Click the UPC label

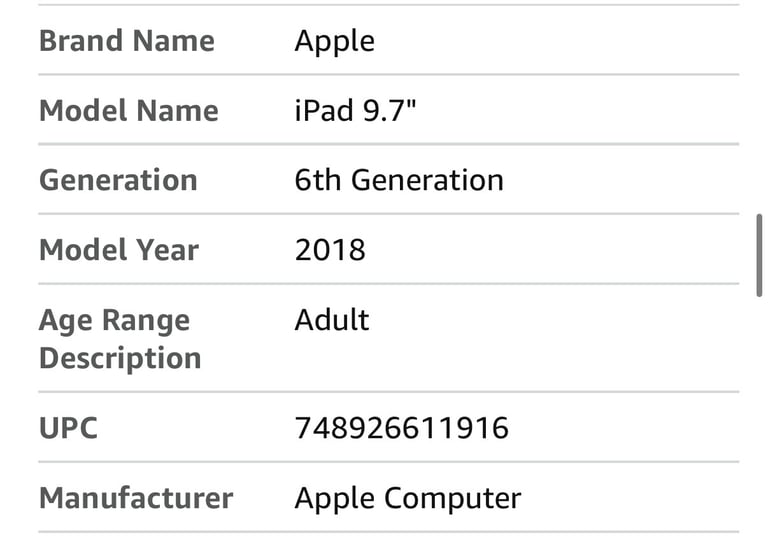pyautogui.click(x=69, y=428)
